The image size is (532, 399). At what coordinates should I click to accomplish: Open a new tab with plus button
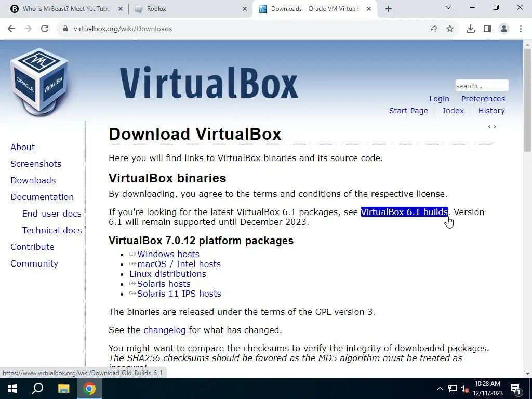tap(389, 9)
